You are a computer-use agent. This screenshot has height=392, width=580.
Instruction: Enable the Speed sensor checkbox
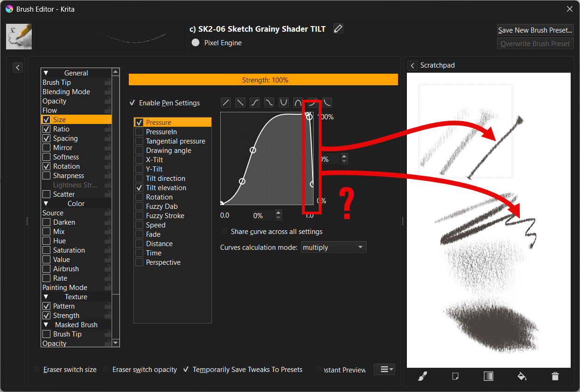click(x=139, y=225)
